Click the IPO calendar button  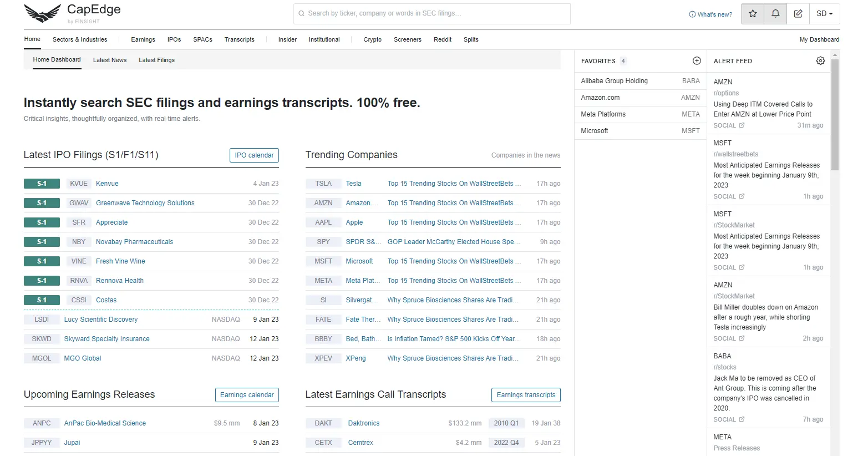[254, 155]
